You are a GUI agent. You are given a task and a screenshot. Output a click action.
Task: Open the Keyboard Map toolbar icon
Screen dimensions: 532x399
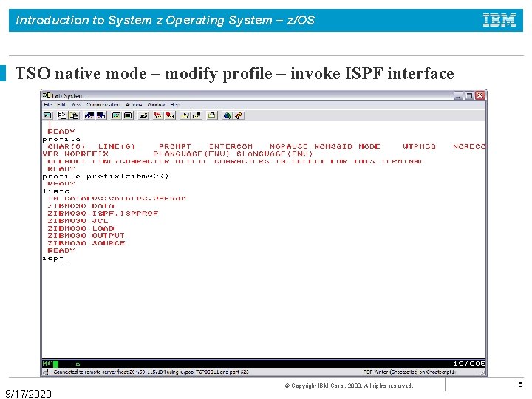tap(143, 116)
